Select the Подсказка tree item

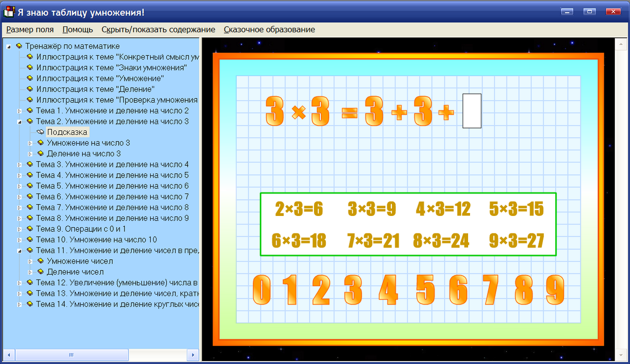coord(67,132)
